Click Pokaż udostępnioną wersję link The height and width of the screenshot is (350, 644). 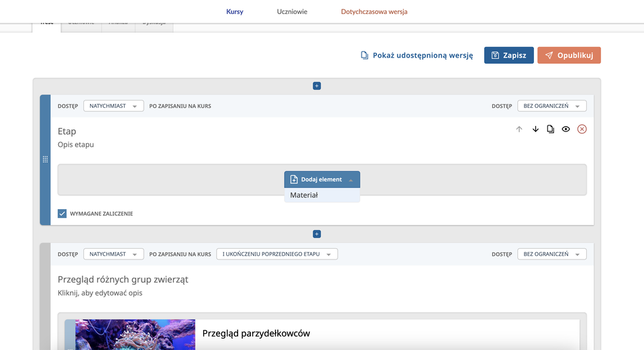coord(417,56)
